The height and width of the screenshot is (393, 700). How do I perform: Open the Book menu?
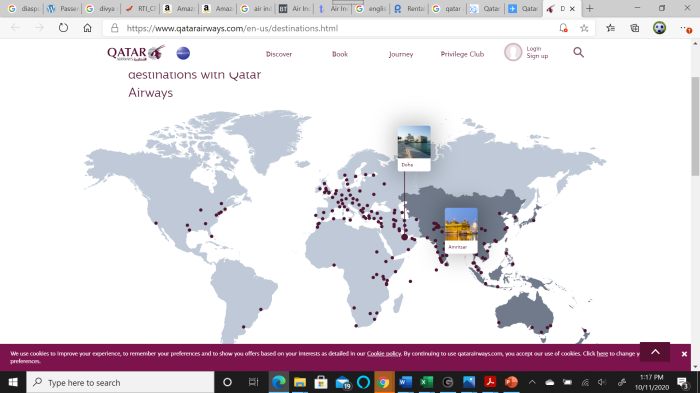click(340, 54)
